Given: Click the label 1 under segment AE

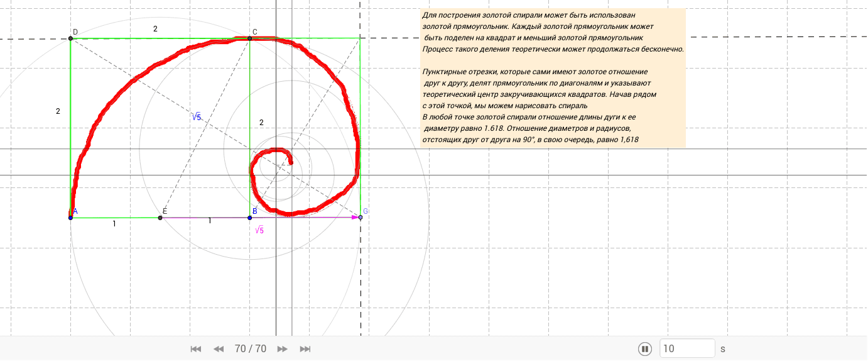Looking at the screenshot, I should 114,224.
